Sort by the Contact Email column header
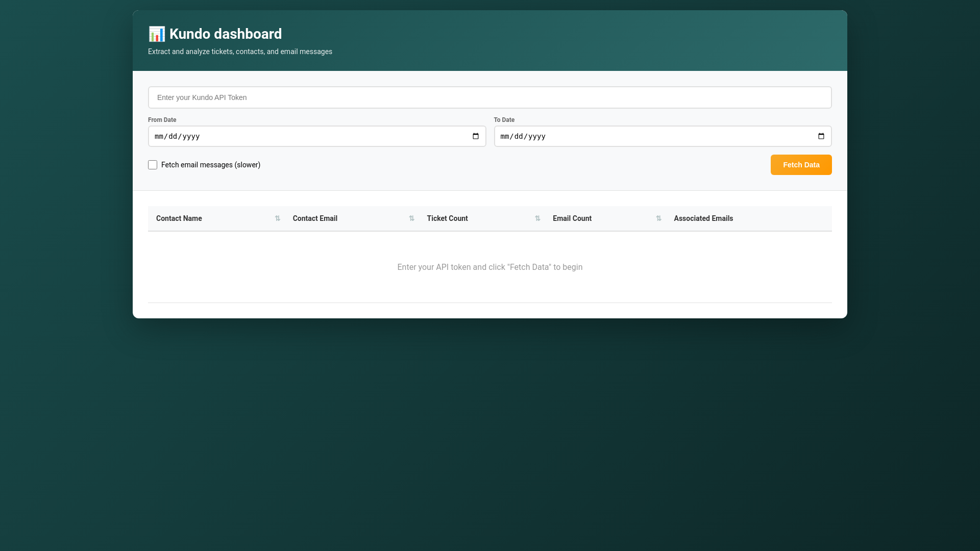Image resolution: width=980 pixels, height=551 pixels. click(352, 218)
